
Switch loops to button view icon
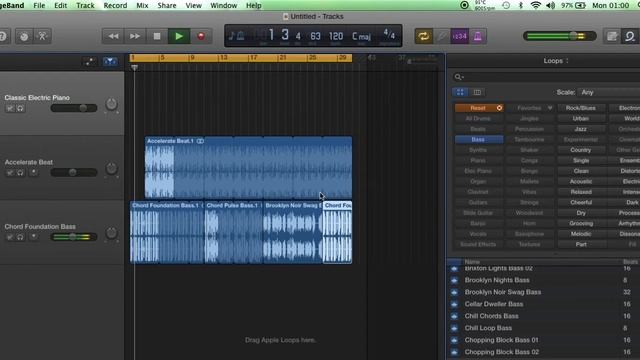coord(460,92)
